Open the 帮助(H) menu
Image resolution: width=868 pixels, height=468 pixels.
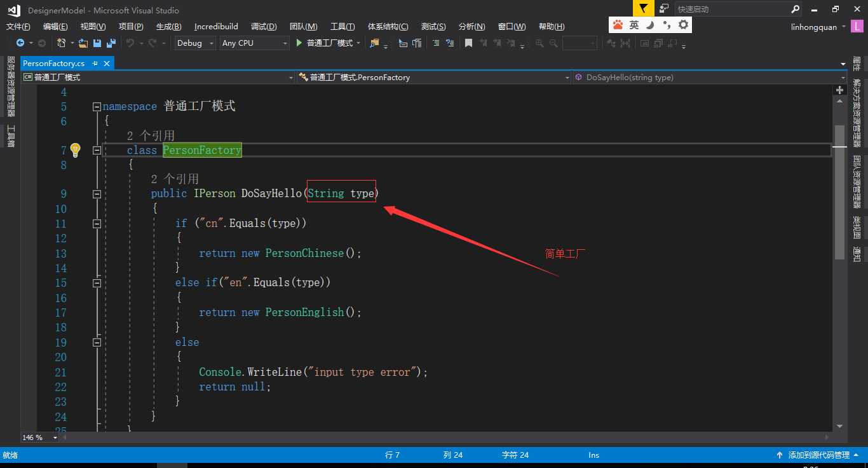pyautogui.click(x=552, y=26)
